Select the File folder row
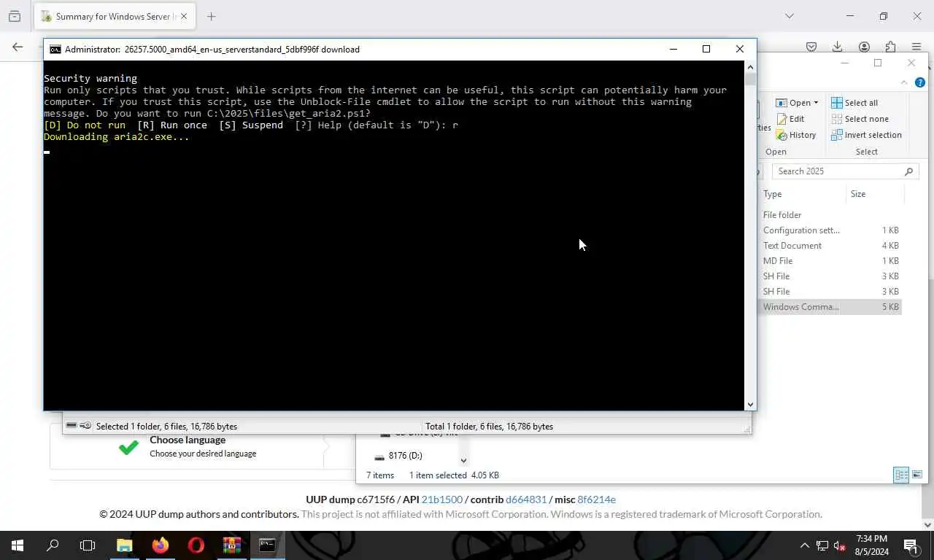934x560 pixels. pyautogui.click(x=830, y=215)
